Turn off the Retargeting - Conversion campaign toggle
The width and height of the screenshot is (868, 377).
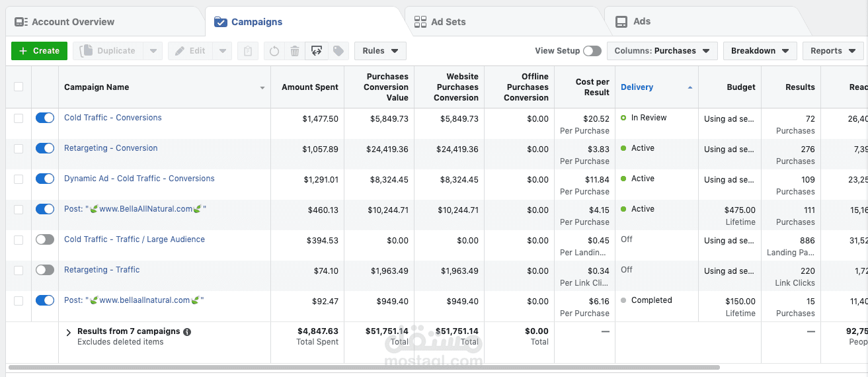click(45, 148)
